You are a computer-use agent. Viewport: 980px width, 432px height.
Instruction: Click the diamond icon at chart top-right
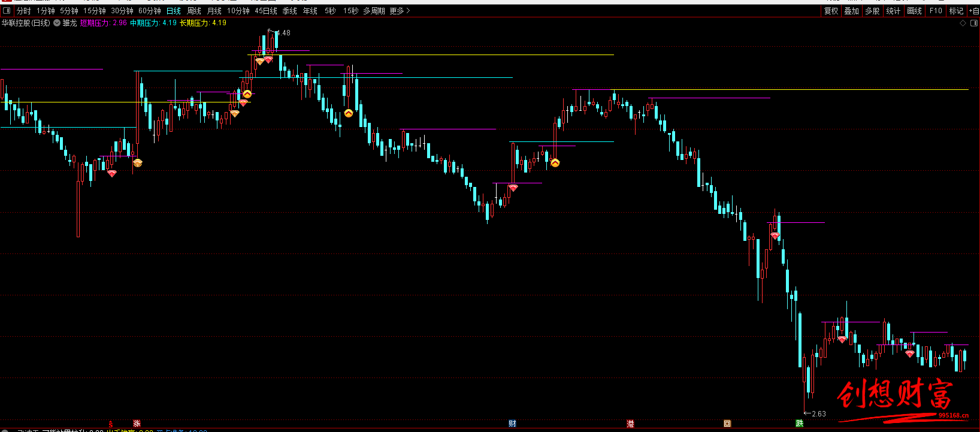(963, 23)
